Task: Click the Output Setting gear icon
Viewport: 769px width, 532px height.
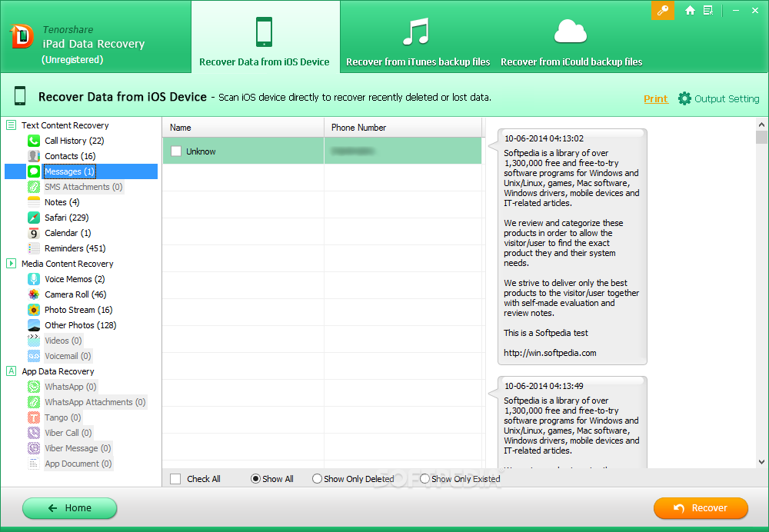Action: pyautogui.click(x=684, y=98)
